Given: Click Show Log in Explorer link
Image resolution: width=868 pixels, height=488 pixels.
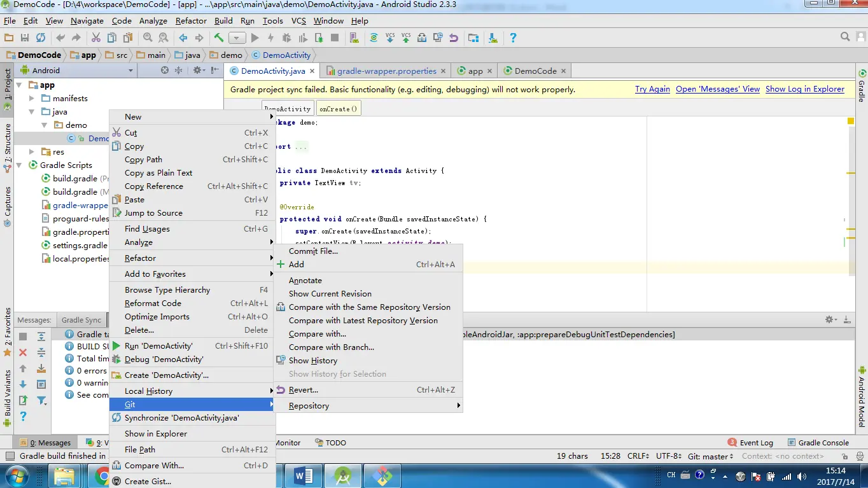Looking at the screenshot, I should pyautogui.click(x=805, y=89).
